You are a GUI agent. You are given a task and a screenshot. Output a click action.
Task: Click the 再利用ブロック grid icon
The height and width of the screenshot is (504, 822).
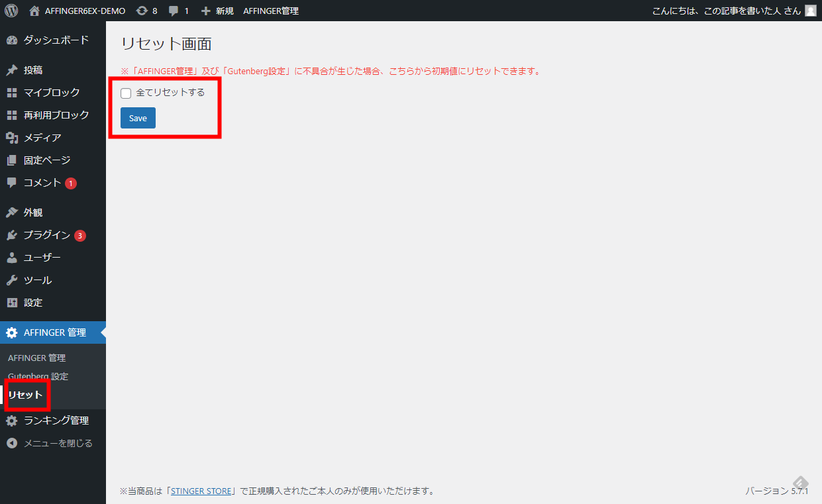click(x=12, y=115)
